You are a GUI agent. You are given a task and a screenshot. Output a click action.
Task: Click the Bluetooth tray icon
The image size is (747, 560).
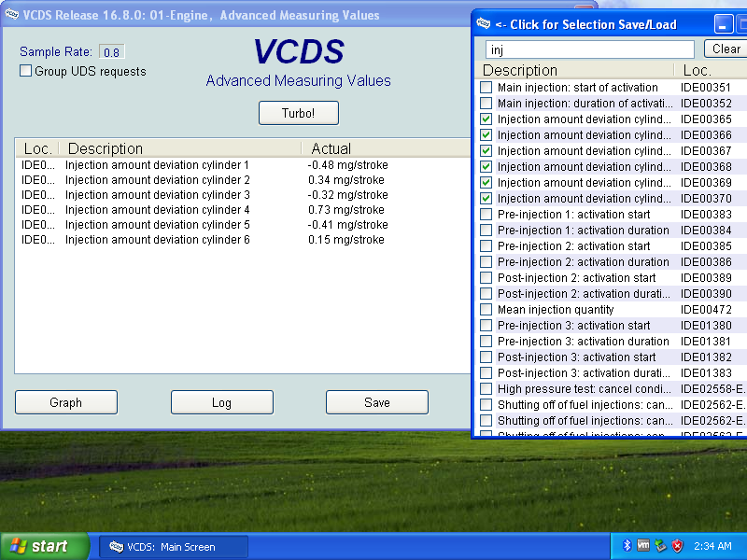pos(627,545)
